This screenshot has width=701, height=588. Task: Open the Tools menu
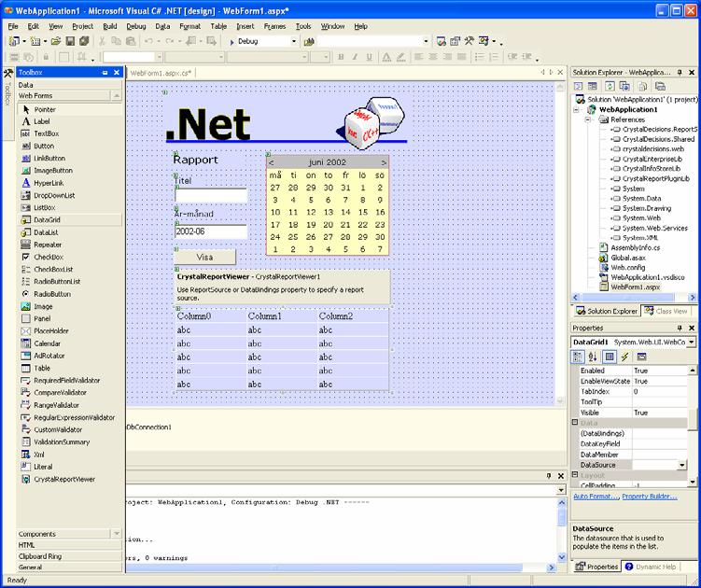[x=303, y=26]
